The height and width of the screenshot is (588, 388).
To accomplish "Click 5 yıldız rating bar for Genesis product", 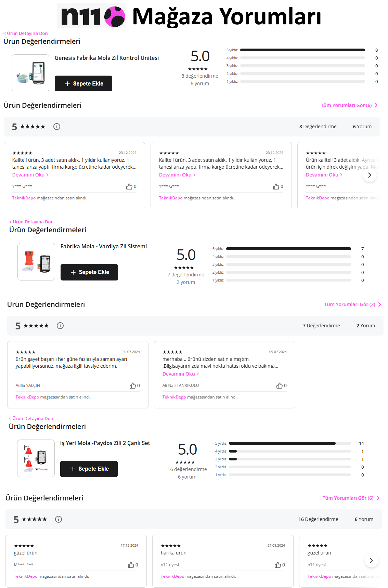I will point(302,50).
